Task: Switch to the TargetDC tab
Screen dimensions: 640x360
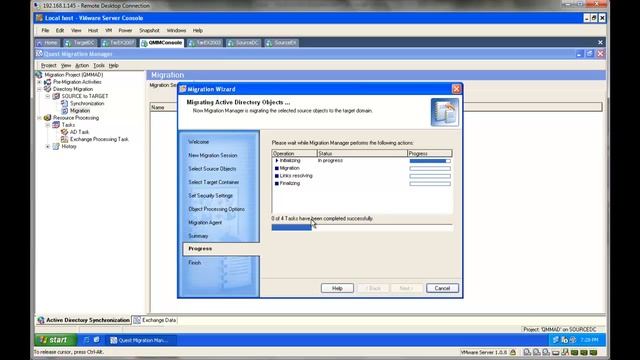Action: (80, 43)
